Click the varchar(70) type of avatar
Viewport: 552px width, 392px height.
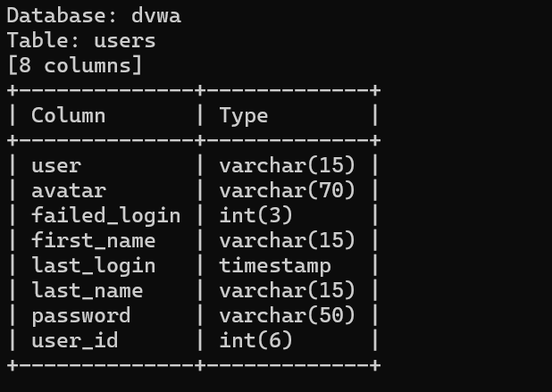click(287, 190)
